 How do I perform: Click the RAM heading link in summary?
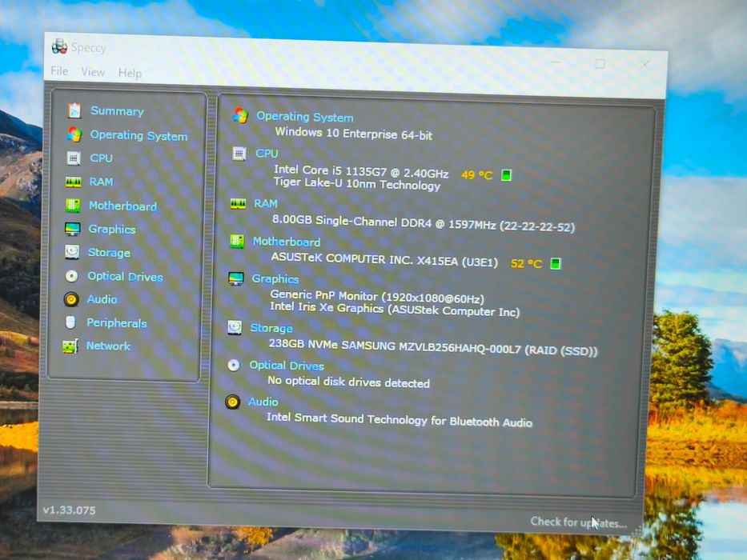point(266,203)
